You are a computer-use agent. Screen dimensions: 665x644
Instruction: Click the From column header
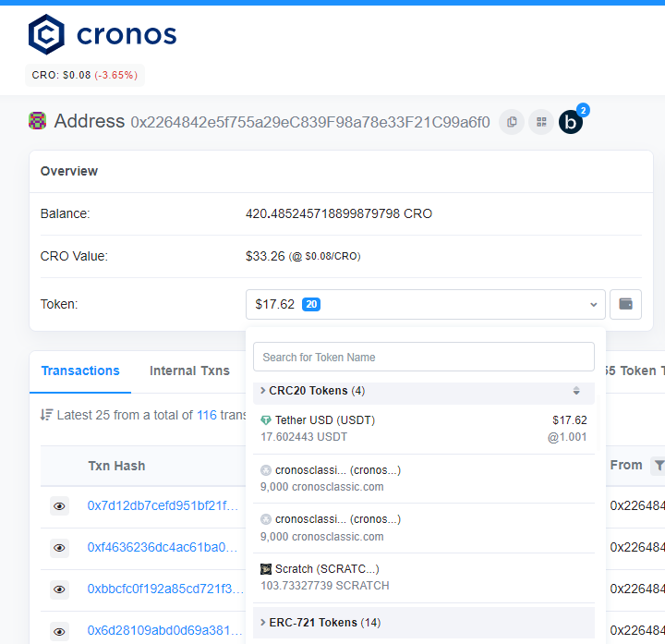(626, 465)
